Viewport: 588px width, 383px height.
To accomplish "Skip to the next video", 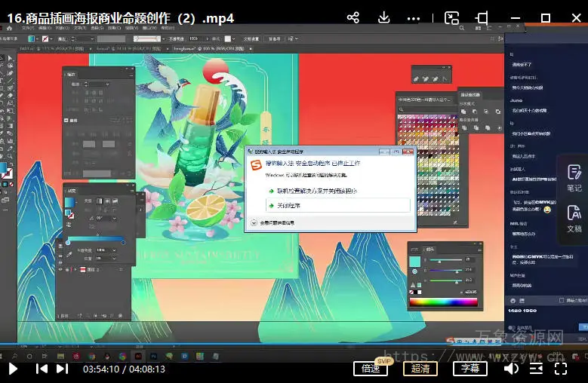I will point(62,369).
